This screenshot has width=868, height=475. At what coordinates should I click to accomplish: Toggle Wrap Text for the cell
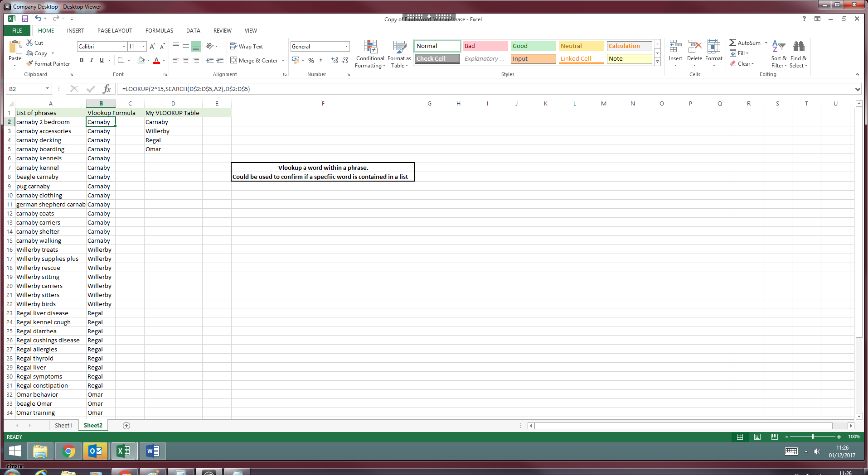pyautogui.click(x=247, y=46)
